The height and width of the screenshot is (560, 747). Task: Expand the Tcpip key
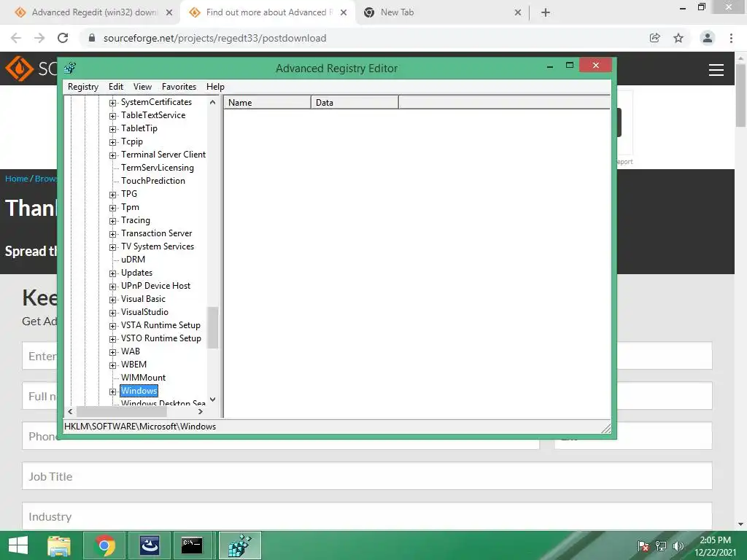click(x=112, y=142)
